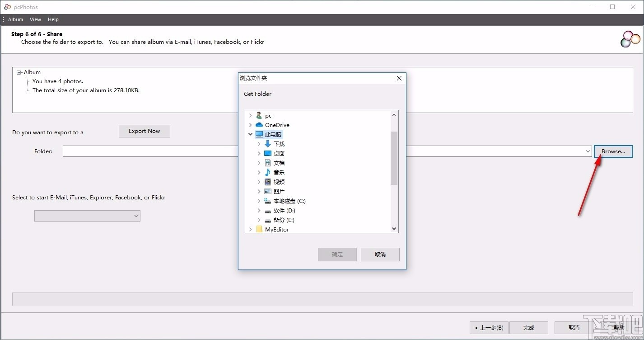Expand the 桌面 folder node

(x=259, y=153)
